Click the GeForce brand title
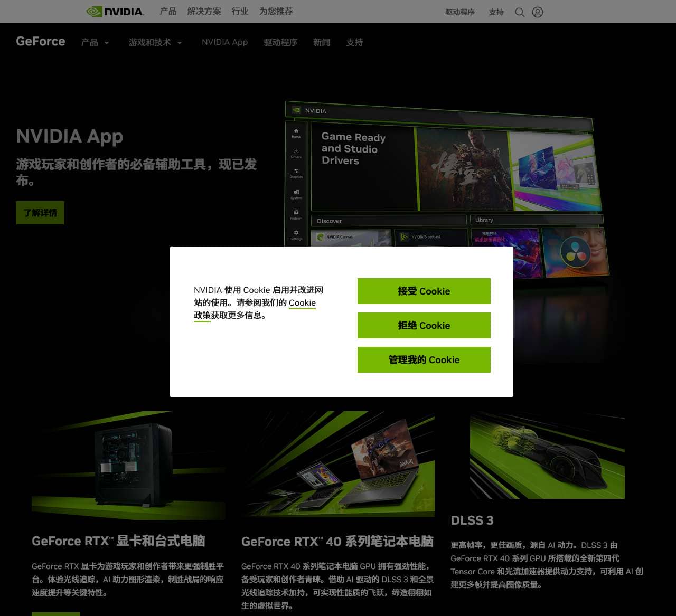Screen dimensions: 676x616 pos(41,41)
